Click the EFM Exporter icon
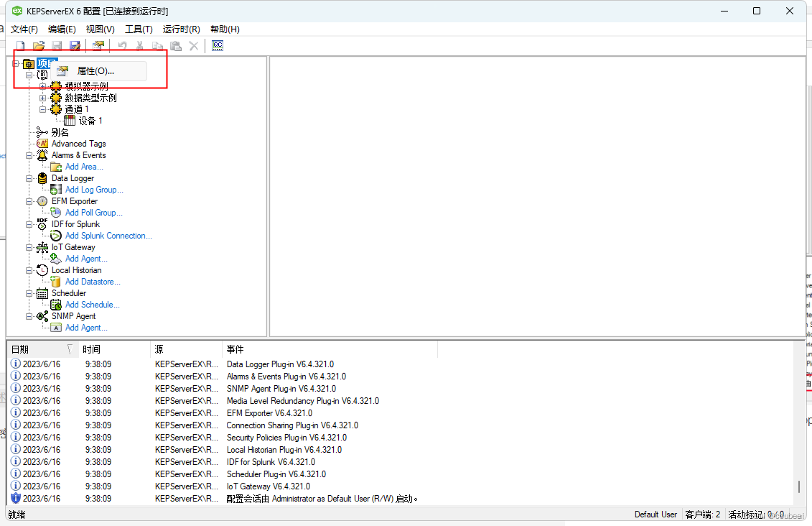812x526 pixels. click(x=42, y=201)
